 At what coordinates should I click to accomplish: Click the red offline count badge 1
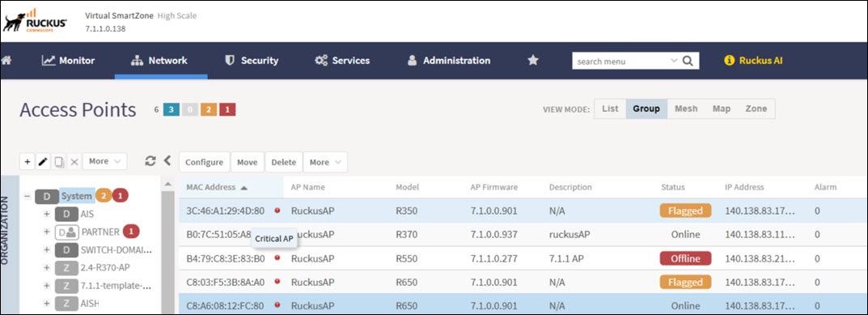[x=227, y=110]
